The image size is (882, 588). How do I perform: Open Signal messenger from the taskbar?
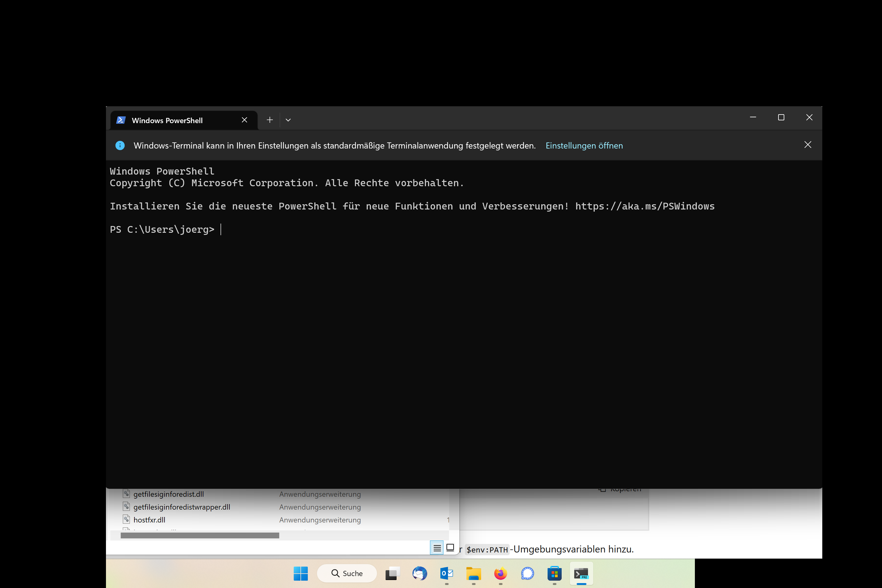coord(528,573)
